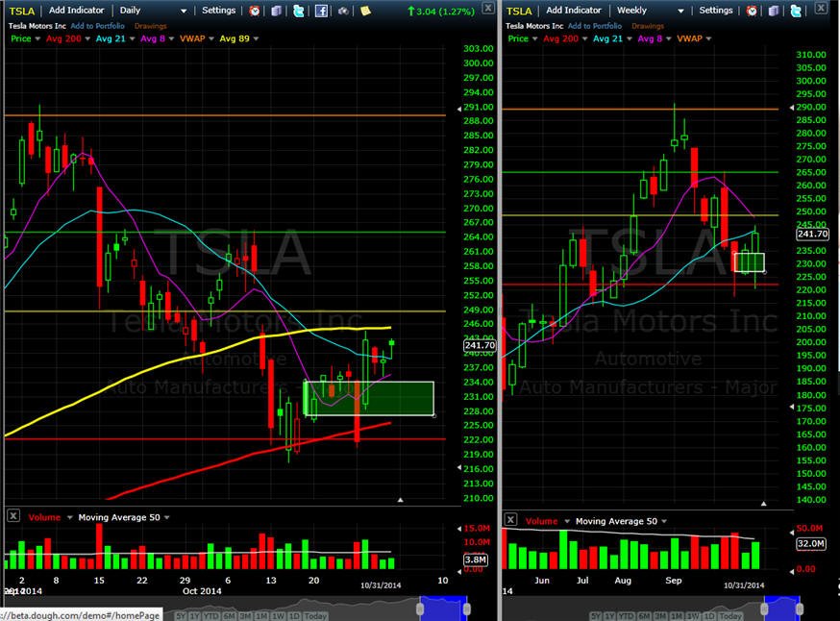840x621 pixels.
Task: Open alerts clock icon in Weekly chart
Action: pos(752,11)
